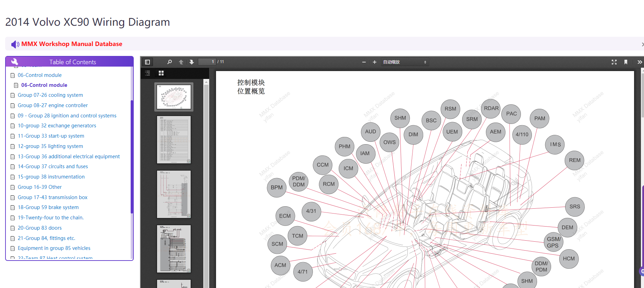Click the REM module label in diagram
644x288 pixels.
(575, 160)
